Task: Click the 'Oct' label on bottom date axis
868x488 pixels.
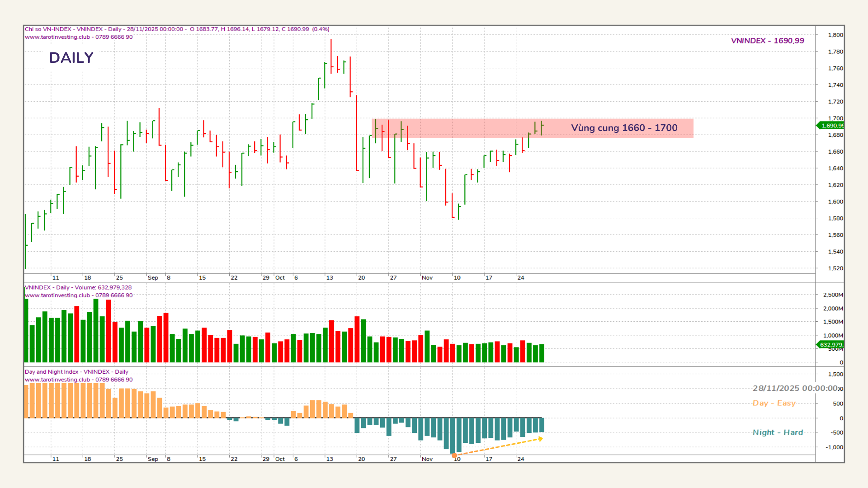Action: [280, 459]
